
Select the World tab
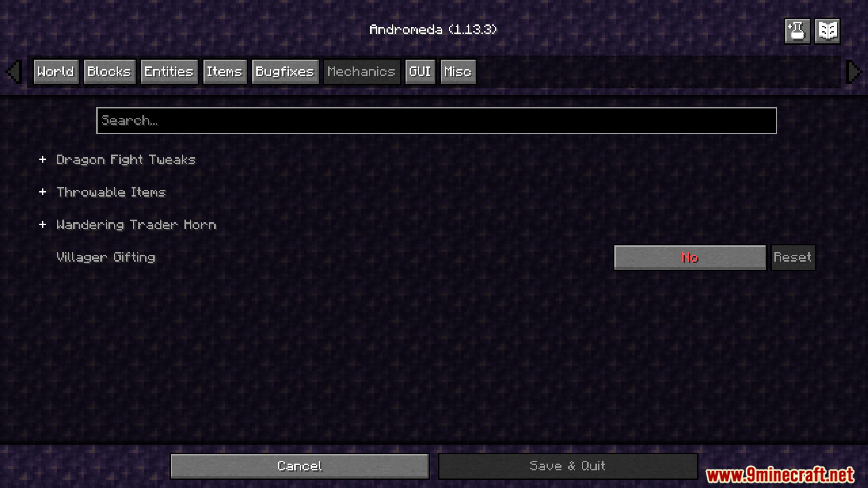pyautogui.click(x=56, y=71)
